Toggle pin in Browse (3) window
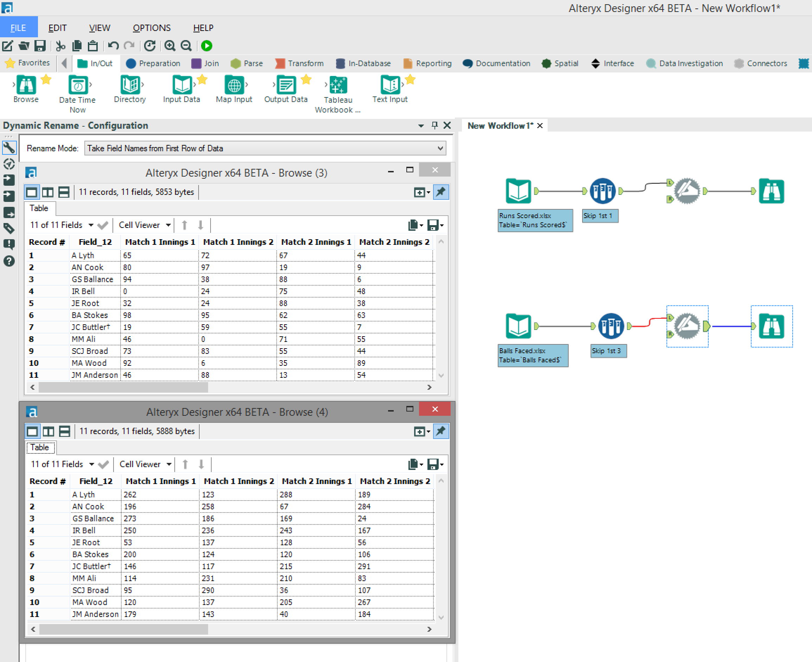Screen dimensions: 812x662 [440, 192]
